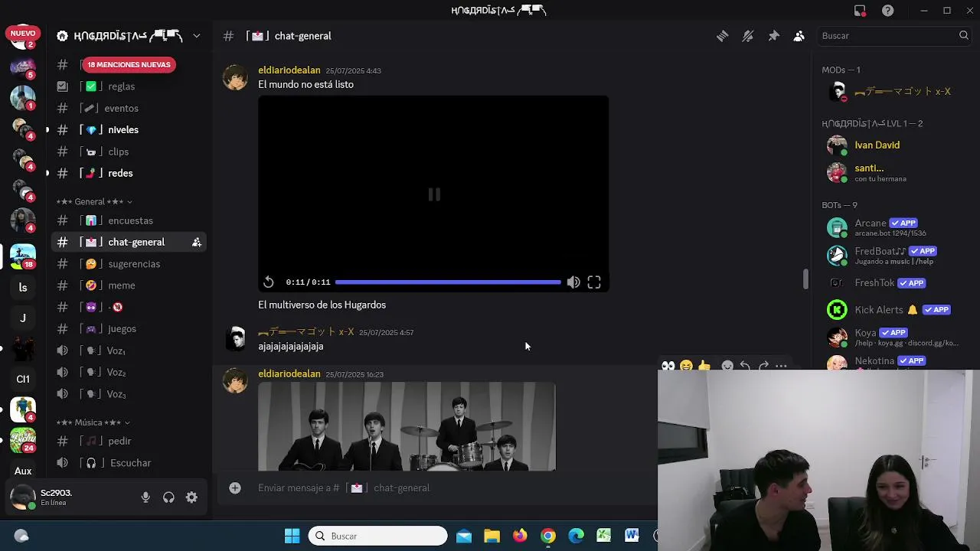Enter video fullscreen mode

point(594,282)
